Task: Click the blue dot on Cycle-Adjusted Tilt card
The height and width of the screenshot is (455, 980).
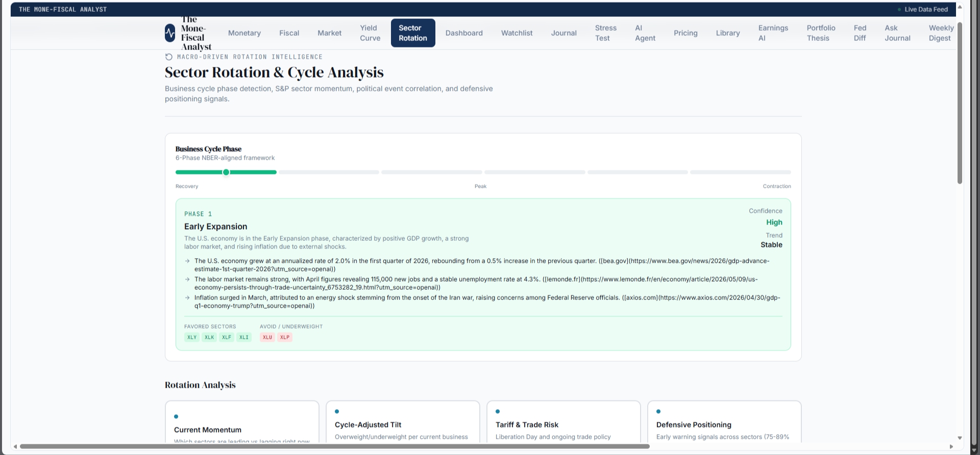Action: [x=337, y=411]
